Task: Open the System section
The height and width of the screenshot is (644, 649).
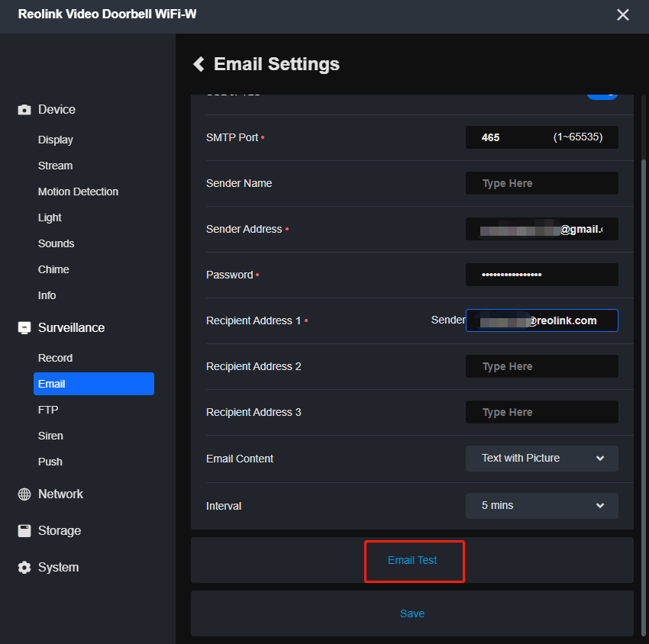Action: click(58, 567)
